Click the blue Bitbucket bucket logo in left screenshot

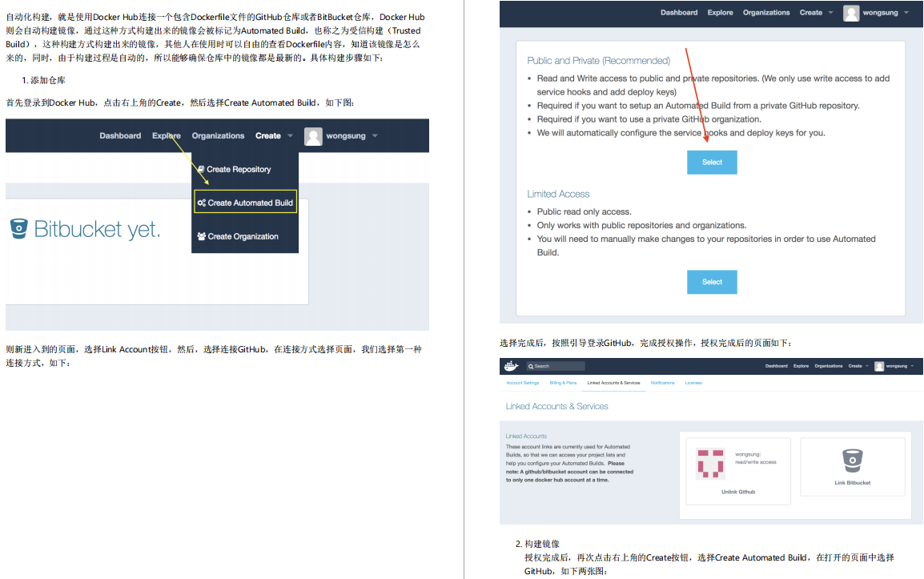coord(19,228)
